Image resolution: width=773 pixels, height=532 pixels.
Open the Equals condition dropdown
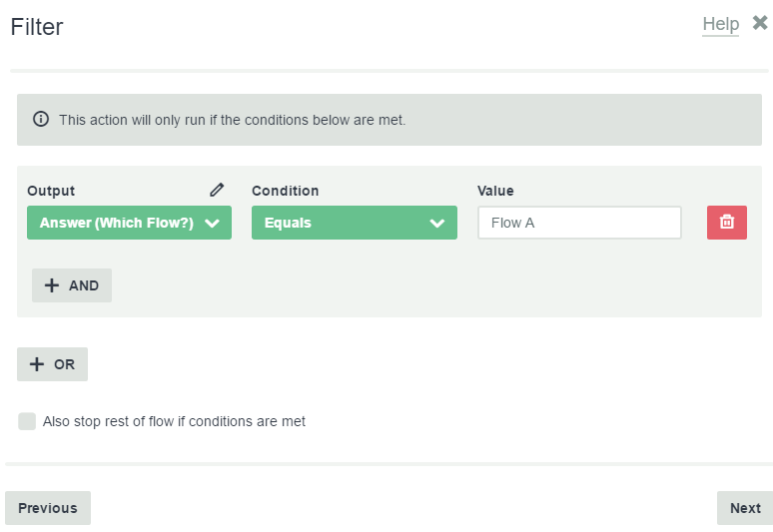tap(355, 223)
